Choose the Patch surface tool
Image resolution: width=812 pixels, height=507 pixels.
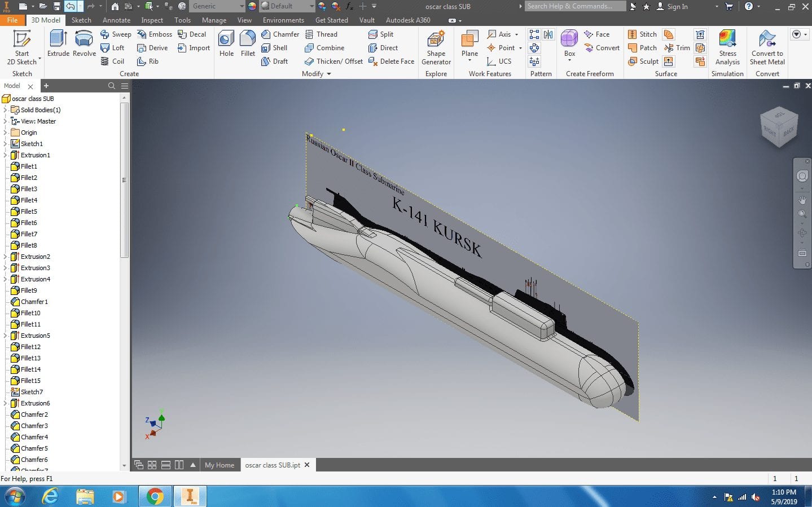pyautogui.click(x=642, y=48)
